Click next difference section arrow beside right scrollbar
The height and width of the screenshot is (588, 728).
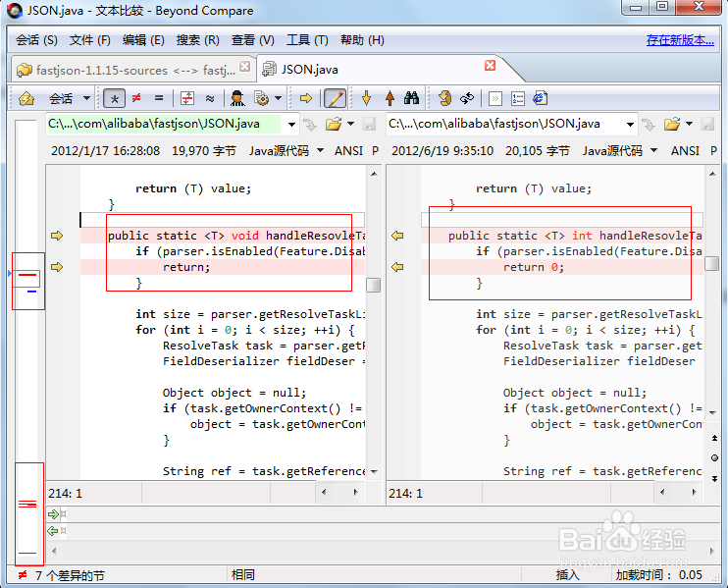pyautogui.click(x=714, y=478)
